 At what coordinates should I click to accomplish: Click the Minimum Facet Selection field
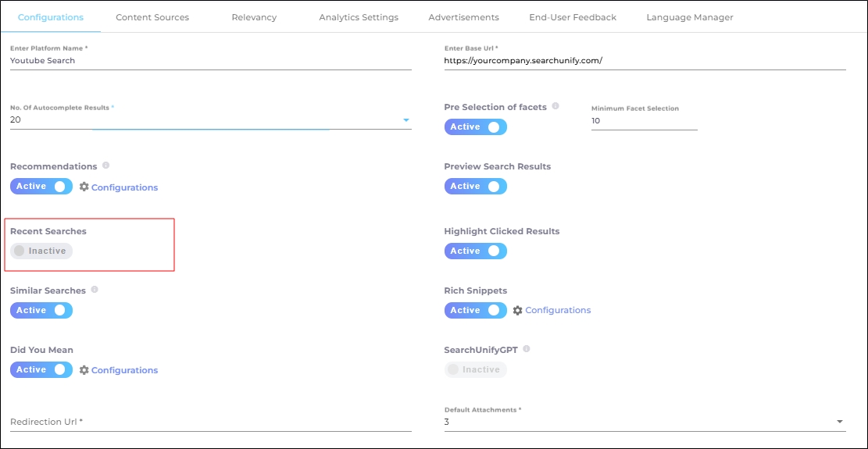pyautogui.click(x=644, y=121)
